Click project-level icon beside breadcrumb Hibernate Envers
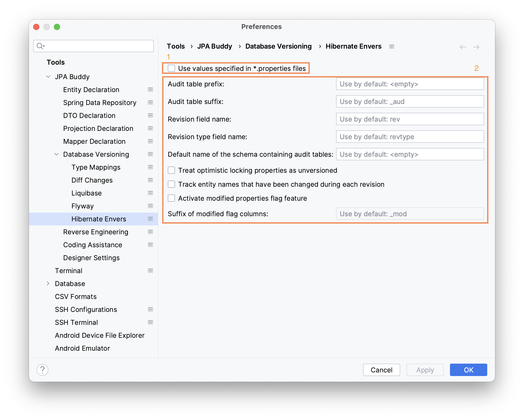 pos(392,47)
